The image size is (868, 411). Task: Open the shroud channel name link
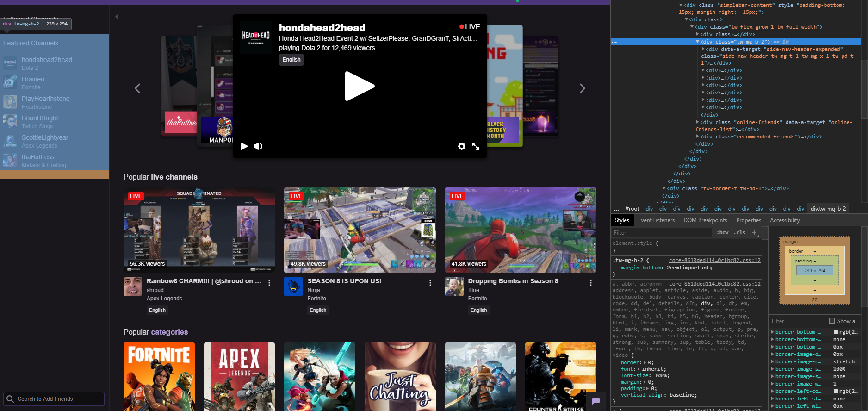tap(155, 290)
